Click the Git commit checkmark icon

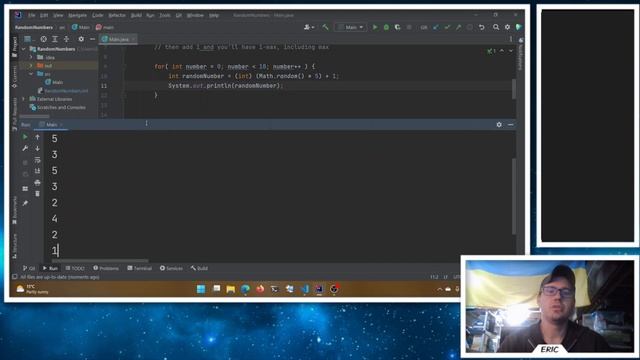(x=447, y=27)
